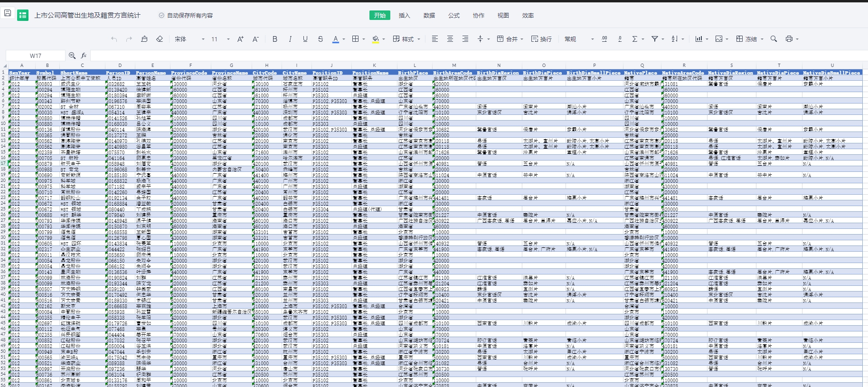Click the print icon
This screenshot has height=387, width=868.
[789, 39]
